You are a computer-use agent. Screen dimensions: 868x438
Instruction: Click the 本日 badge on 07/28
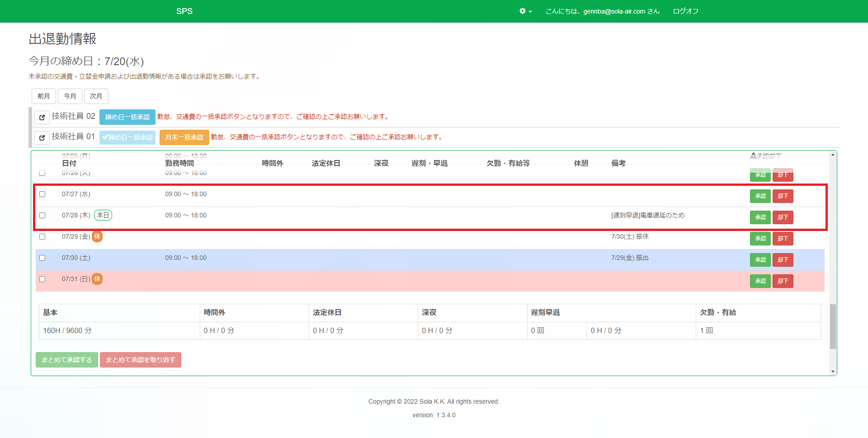(x=103, y=215)
